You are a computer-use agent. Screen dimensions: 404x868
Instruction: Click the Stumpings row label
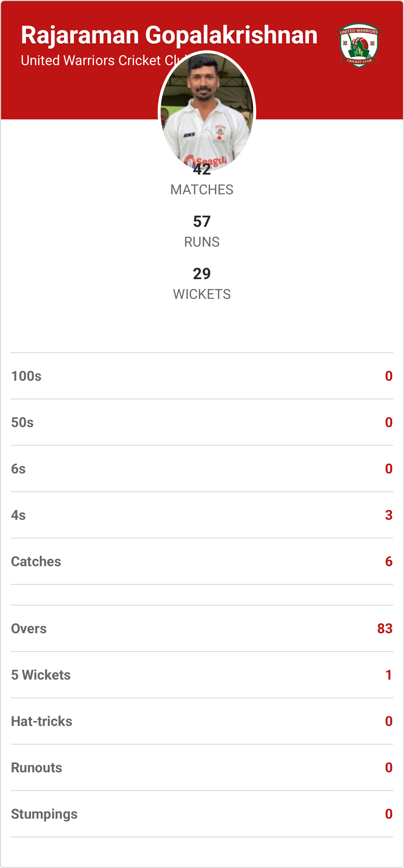(x=44, y=814)
